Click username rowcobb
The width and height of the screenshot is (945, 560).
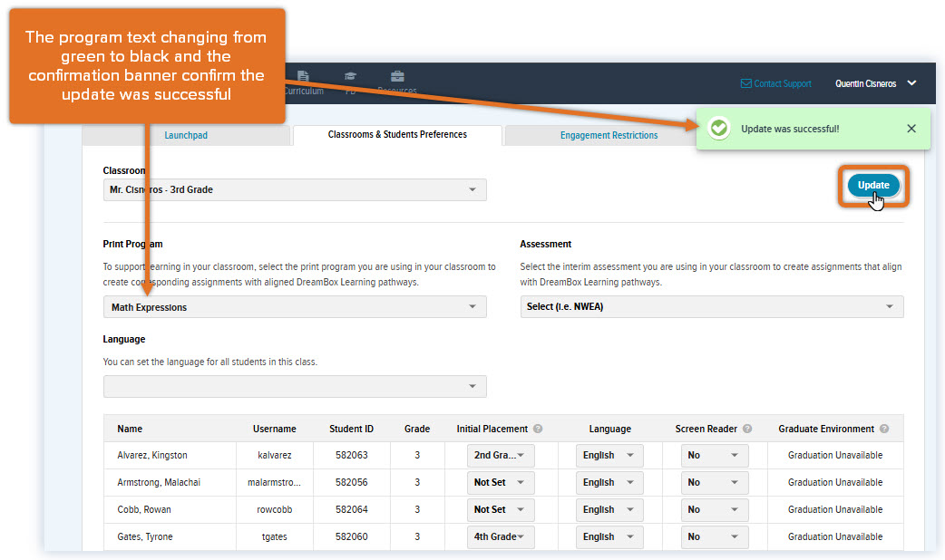[x=274, y=509]
